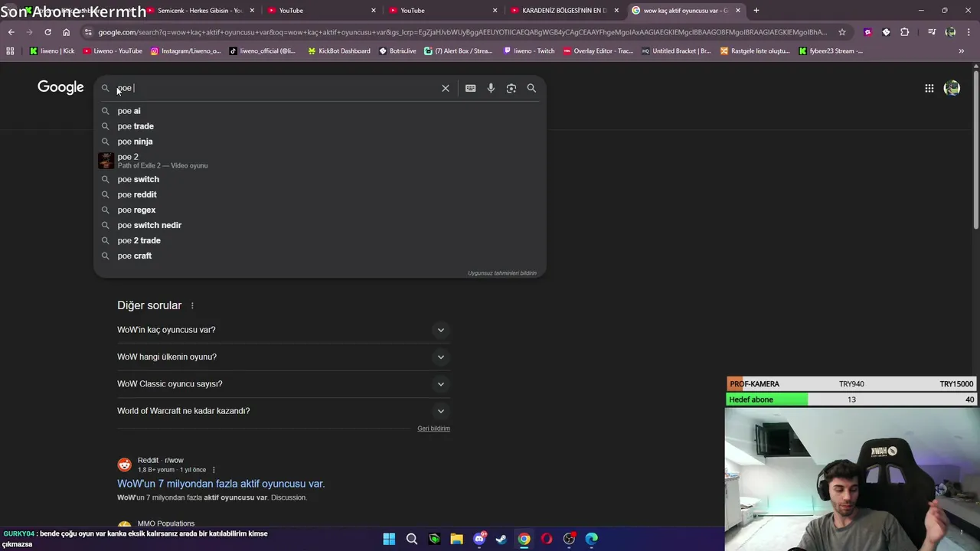Open the "fybeer23 Stream" bookmark
This screenshot has height=551, width=980.
[831, 51]
